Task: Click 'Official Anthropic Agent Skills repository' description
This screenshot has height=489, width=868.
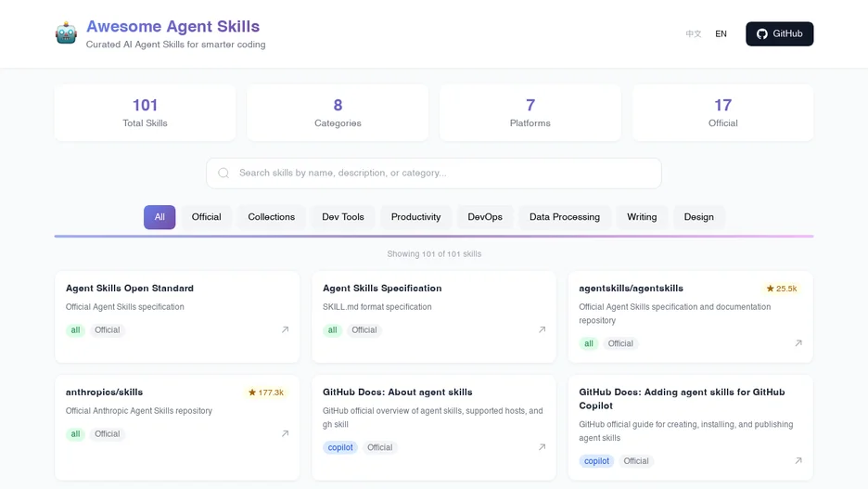Action: tap(139, 411)
